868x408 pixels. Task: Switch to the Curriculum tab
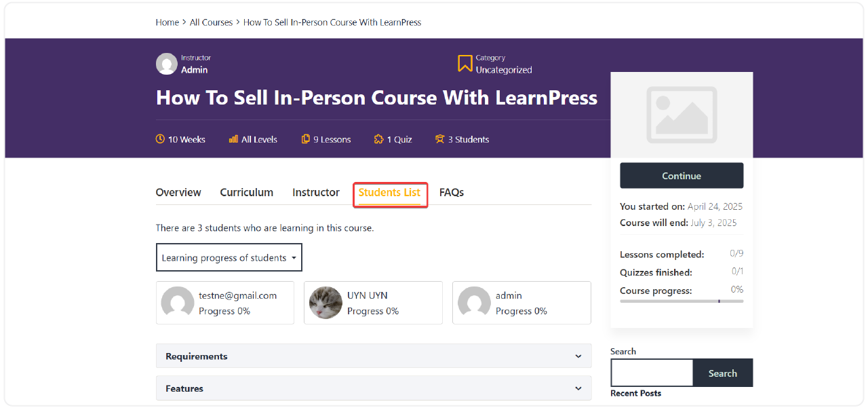(x=246, y=192)
